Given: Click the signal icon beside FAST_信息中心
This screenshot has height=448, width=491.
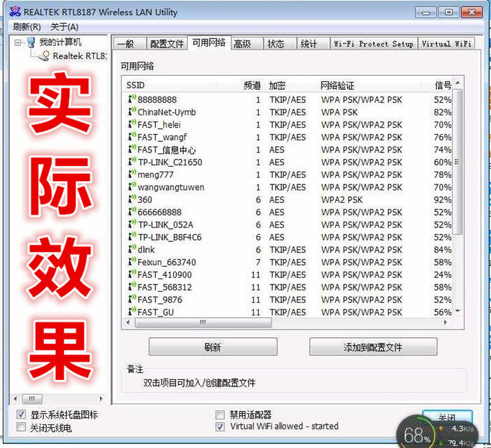Looking at the screenshot, I should coord(132,149).
